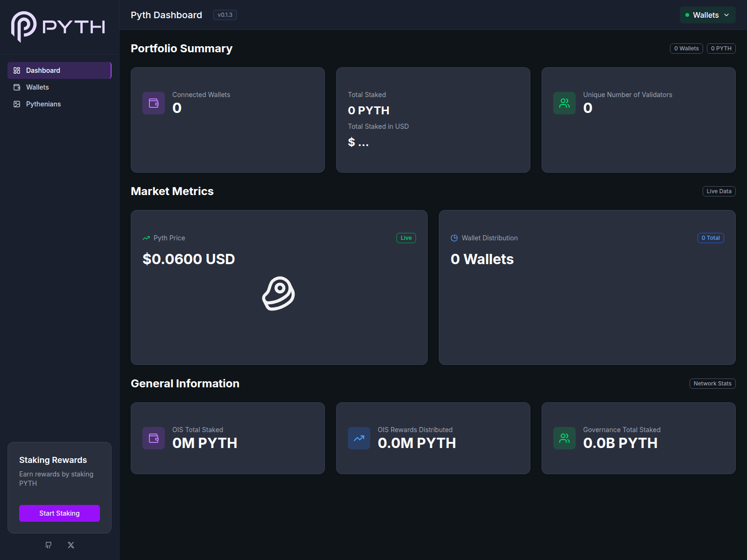Click the Network Stats badge

click(x=712, y=384)
